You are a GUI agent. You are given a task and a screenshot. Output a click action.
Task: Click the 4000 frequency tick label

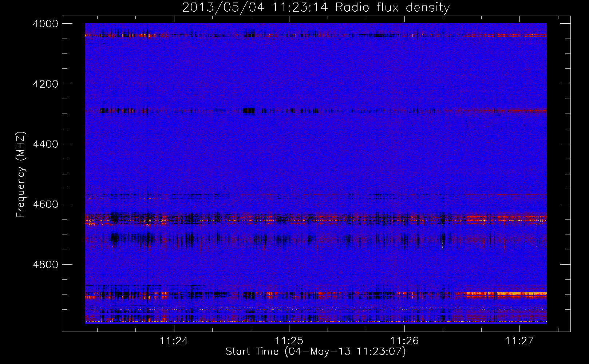46,24
